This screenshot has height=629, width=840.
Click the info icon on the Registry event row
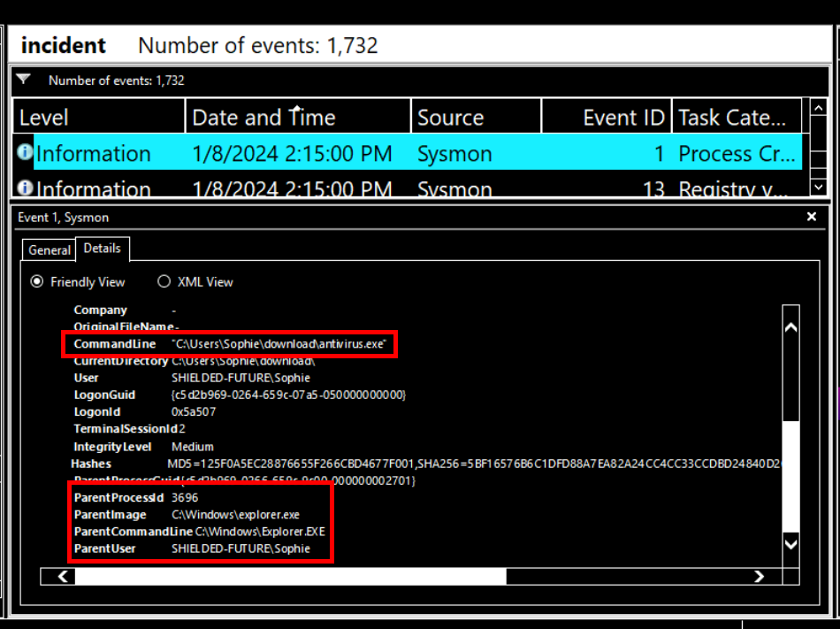click(x=24, y=188)
